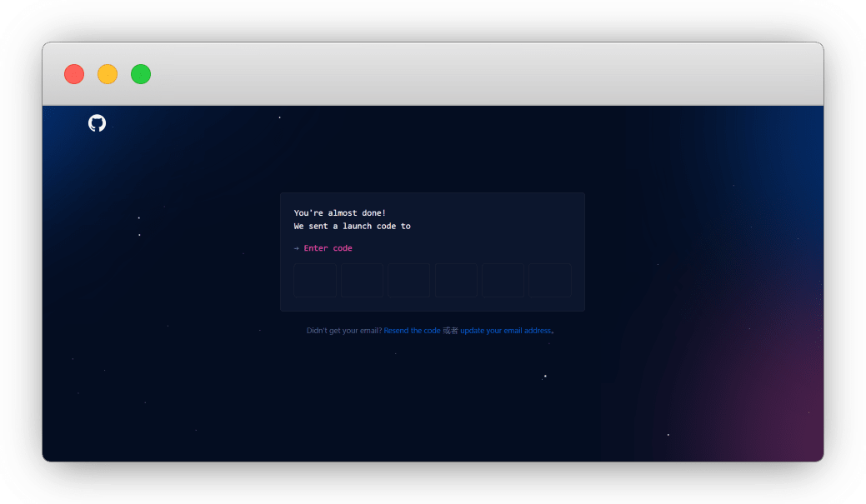
Task: Click the GitHub Octocat logo
Action: click(x=98, y=123)
